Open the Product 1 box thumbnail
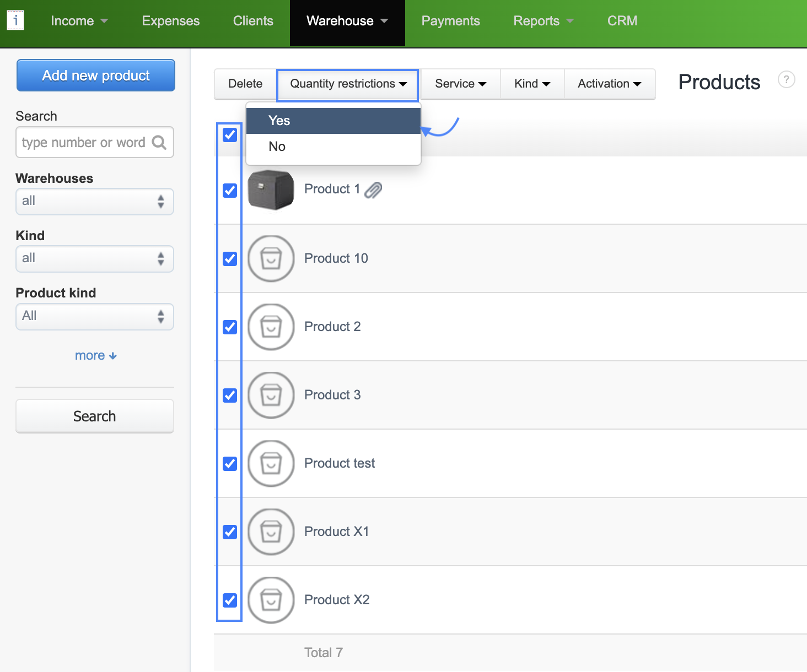 tap(271, 190)
